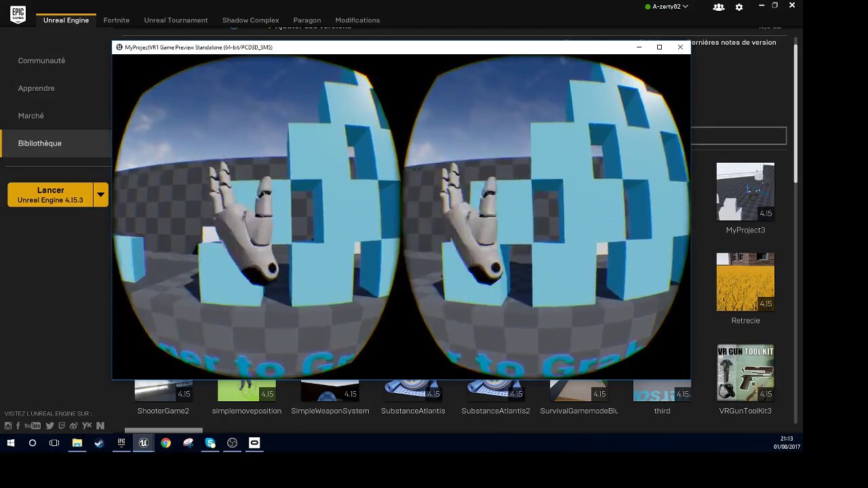The width and height of the screenshot is (868, 488).
Task: Click the Lancer Unreal Engine 4.15.3 button
Action: point(50,195)
